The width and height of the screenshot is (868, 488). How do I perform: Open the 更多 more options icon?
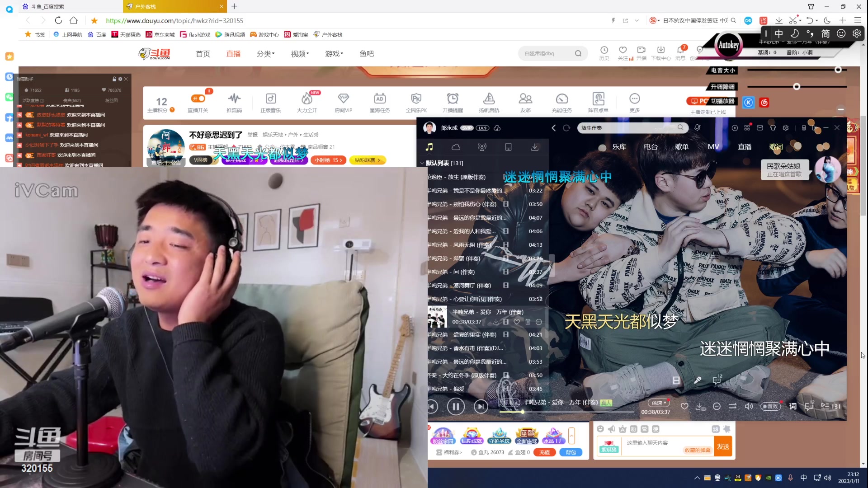point(635,99)
